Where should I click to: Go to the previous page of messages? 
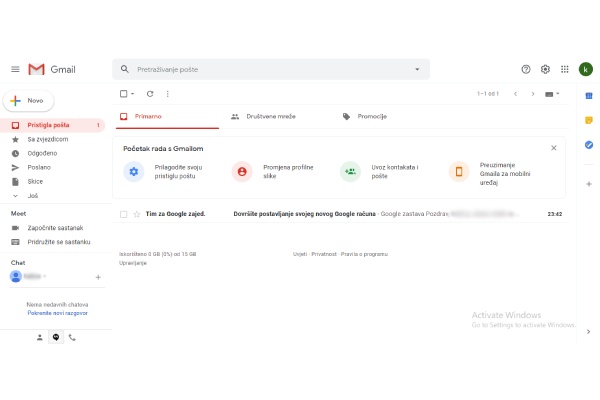(x=515, y=94)
